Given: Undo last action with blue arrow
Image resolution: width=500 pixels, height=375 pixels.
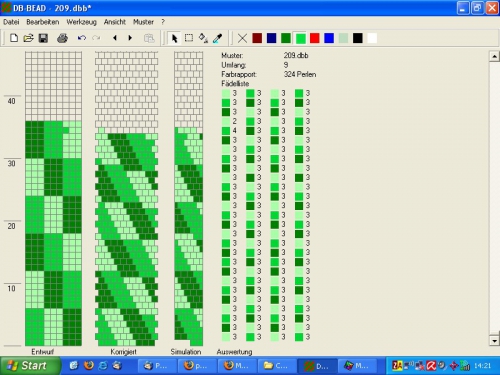Looking at the screenshot, I should click(82, 38).
